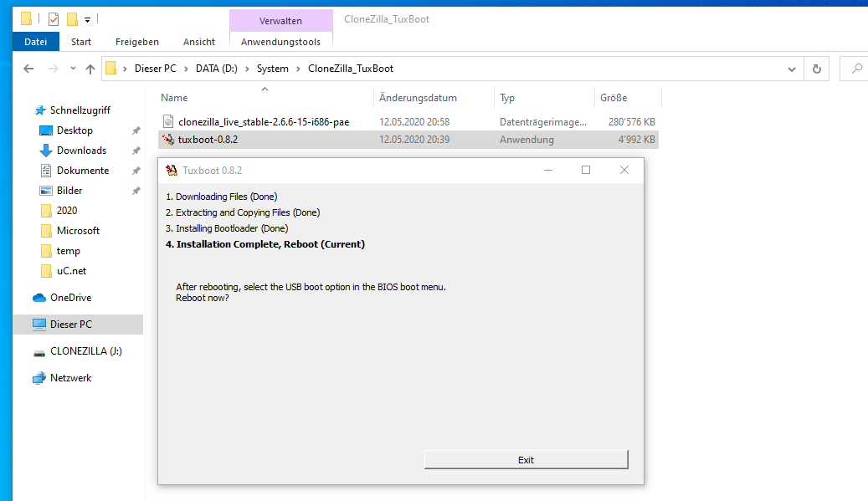Screen dimensions: 868x501
Task: Open the Anwendungstools tab
Action: (x=280, y=42)
